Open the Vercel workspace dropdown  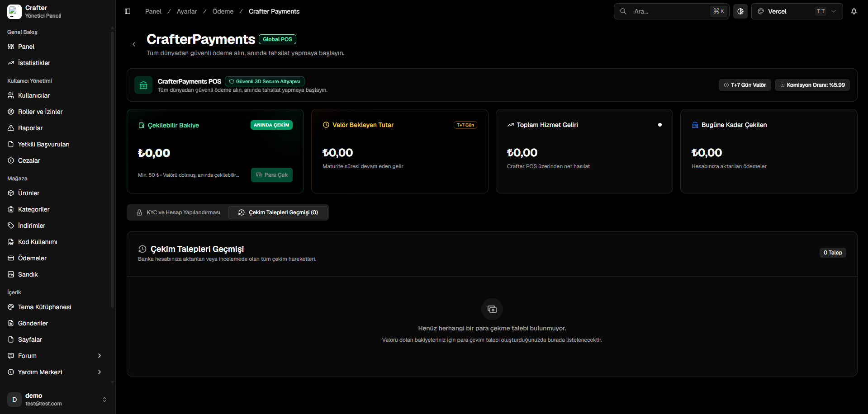797,11
